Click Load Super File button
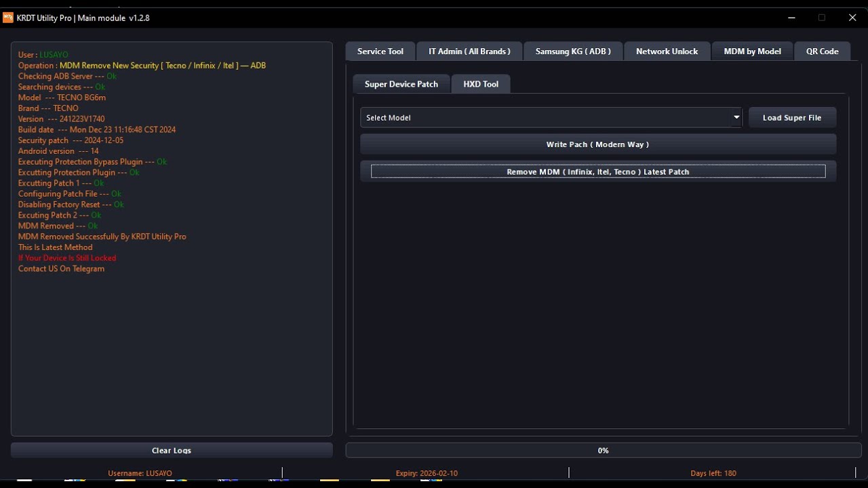The height and width of the screenshot is (488, 868). [792, 117]
